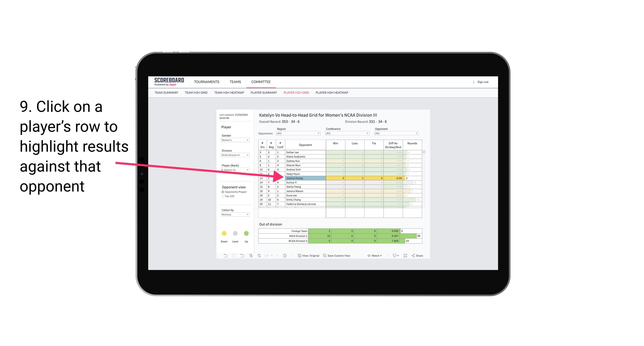The image size is (644, 346).
Task: Switch to Player Summary tab
Action: pos(263,93)
